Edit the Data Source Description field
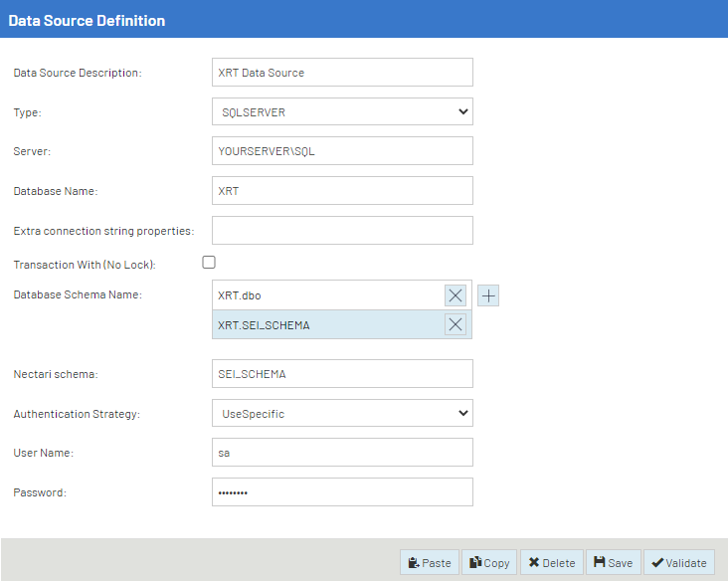Image resolution: width=728 pixels, height=581 pixels. click(342, 73)
